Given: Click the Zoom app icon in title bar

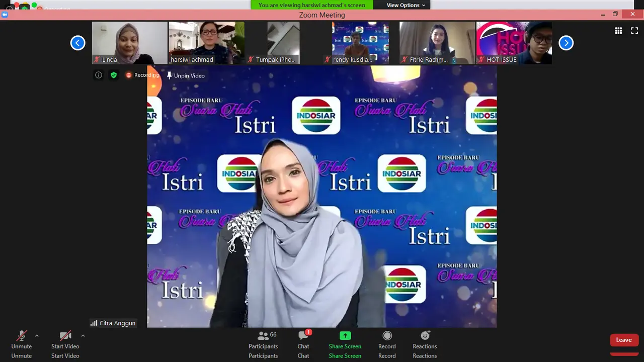Looking at the screenshot, I should [5, 15].
